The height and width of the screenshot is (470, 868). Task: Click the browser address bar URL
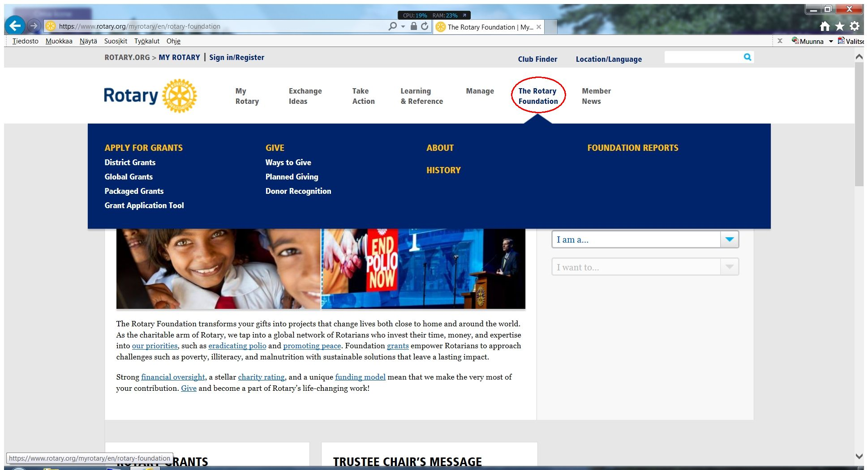coord(140,26)
